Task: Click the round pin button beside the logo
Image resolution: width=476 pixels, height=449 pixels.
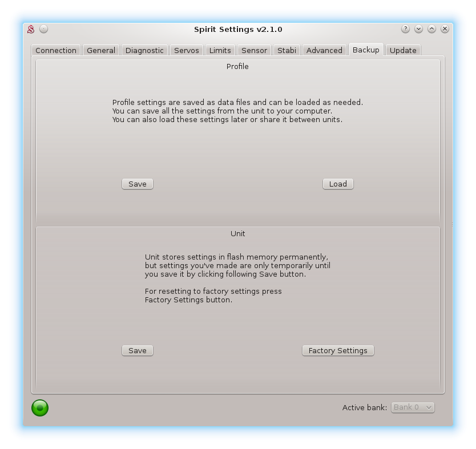Action: 44,29
